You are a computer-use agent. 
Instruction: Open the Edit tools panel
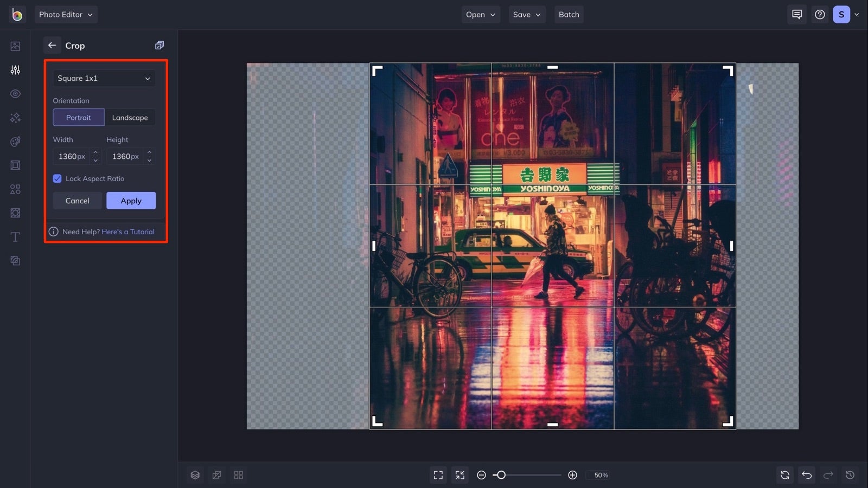15,70
